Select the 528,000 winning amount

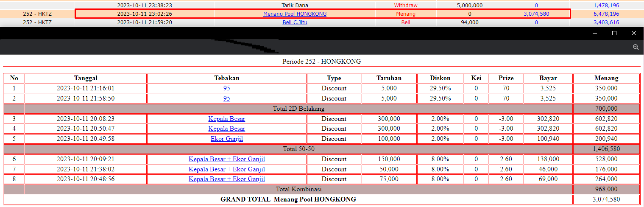tap(606, 159)
